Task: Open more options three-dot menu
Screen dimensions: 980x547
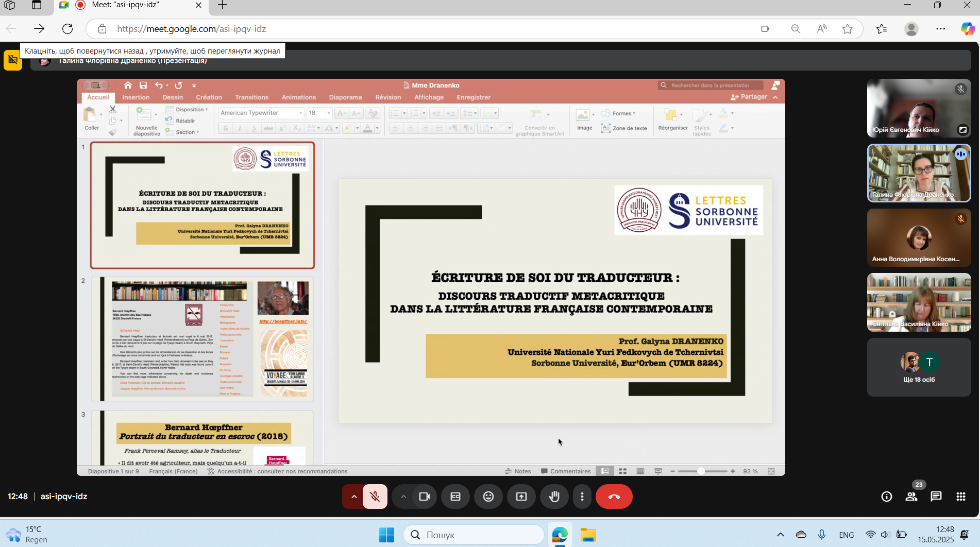Action: [582, 497]
